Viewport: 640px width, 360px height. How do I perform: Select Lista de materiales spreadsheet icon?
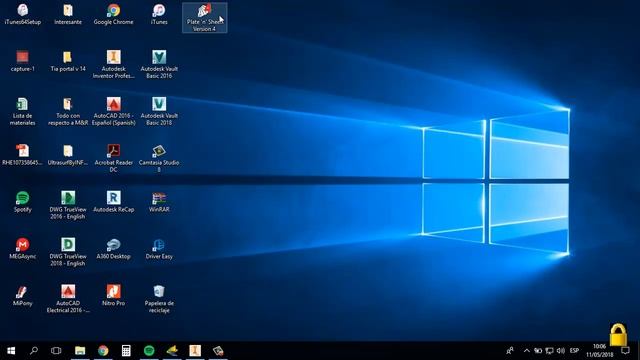click(22, 111)
